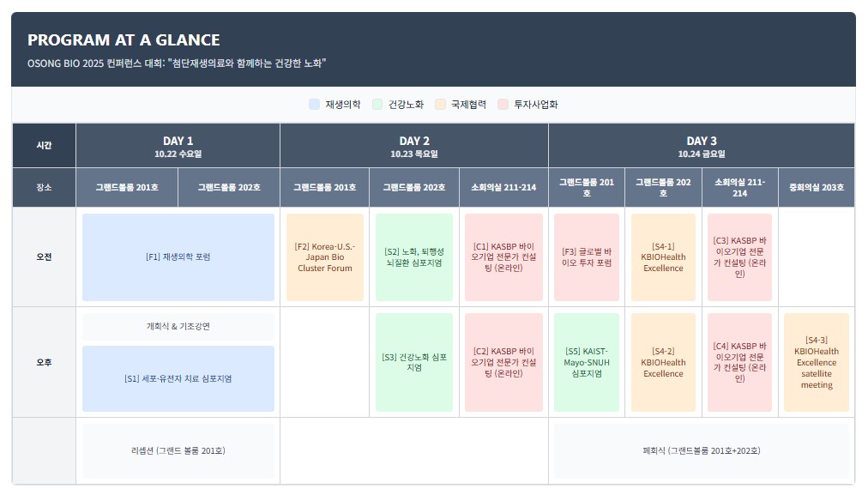
Task: Open the [S3] 건강노화 심포지엄 card
Action: pos(413,362)
